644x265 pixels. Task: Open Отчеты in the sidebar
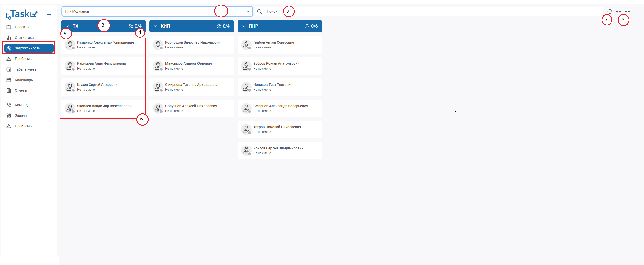coord(21,90)
